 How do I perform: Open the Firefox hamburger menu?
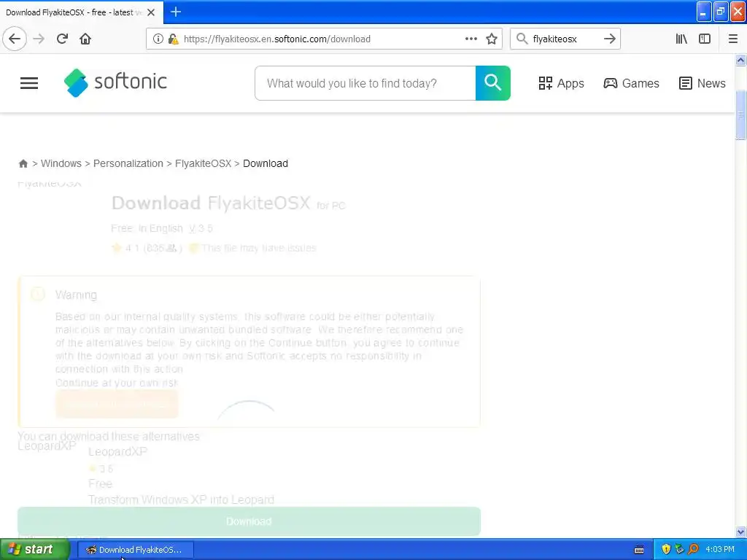pyautogui.click(x=732, y=39)
